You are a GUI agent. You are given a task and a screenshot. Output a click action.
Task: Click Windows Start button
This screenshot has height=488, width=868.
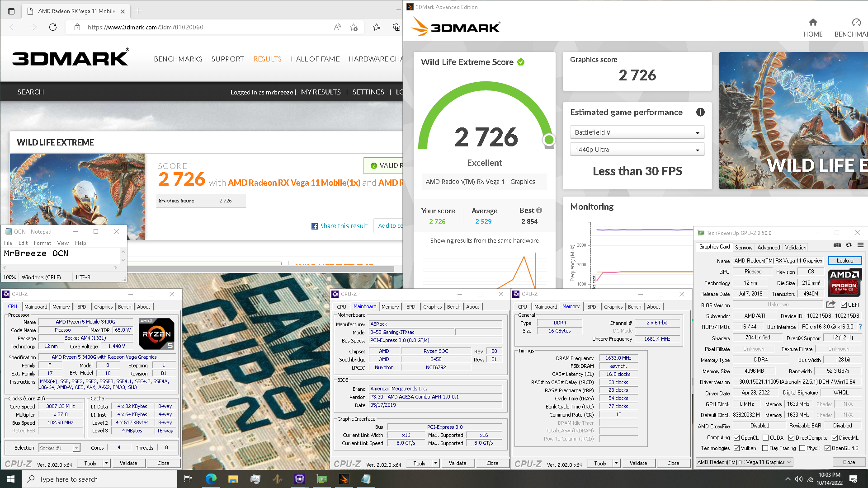click(11, 479)
